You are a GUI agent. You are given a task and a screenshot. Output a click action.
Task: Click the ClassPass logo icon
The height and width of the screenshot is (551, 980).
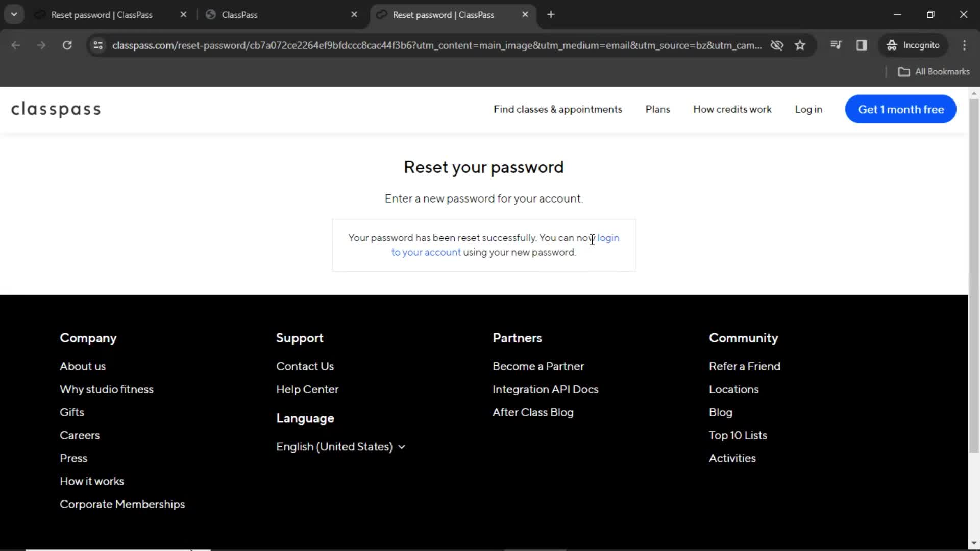pos(56,109)
